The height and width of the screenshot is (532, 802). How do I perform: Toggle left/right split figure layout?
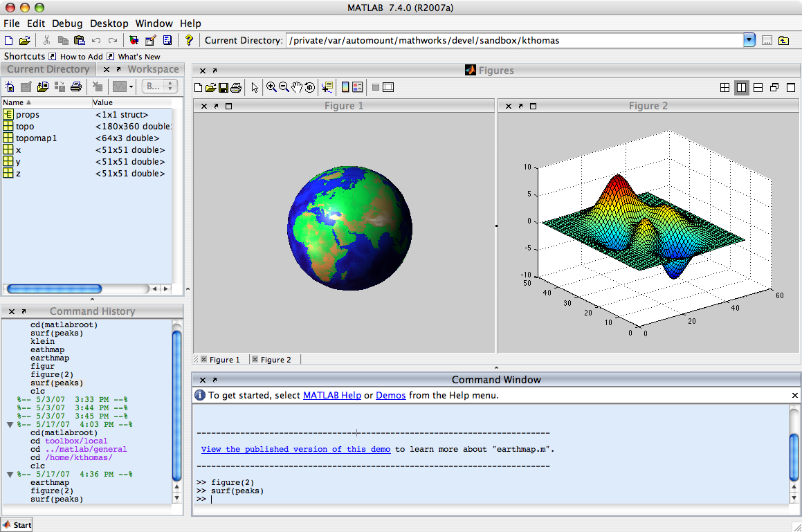(741, 87)
